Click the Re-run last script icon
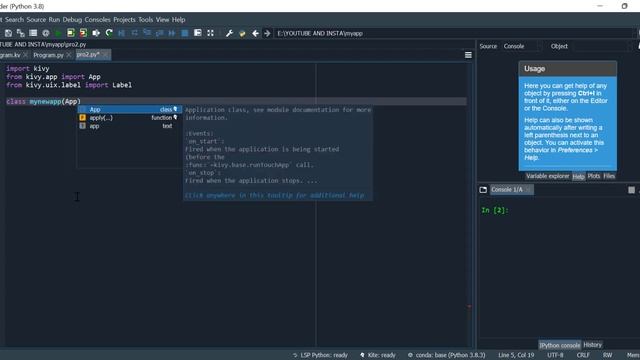This screenshot has width=640, height=360. point(109,33)
